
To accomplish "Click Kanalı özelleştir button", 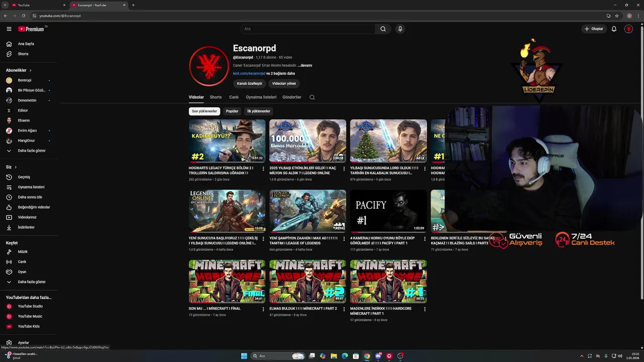I will 250,83.
